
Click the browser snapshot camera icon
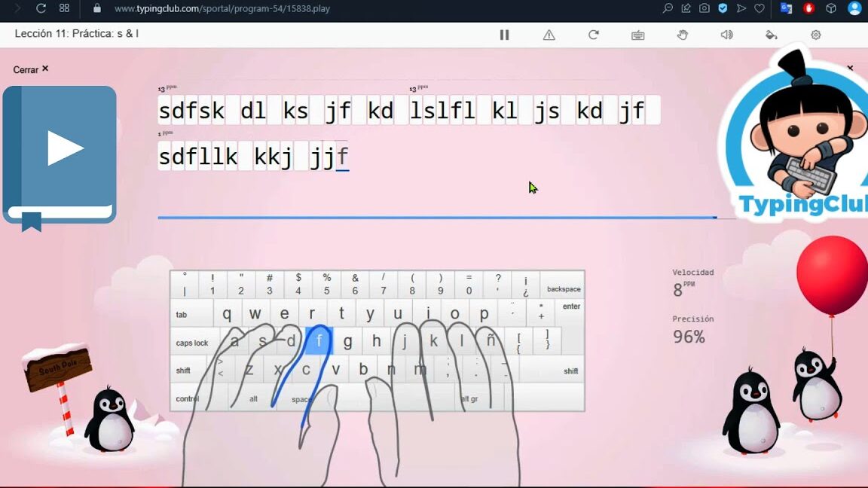tap(704, 8)
